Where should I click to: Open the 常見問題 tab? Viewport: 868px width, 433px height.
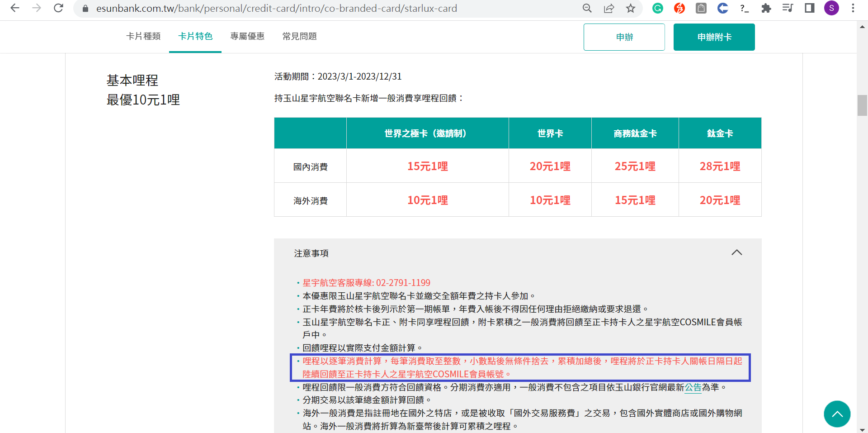point(299,36)
